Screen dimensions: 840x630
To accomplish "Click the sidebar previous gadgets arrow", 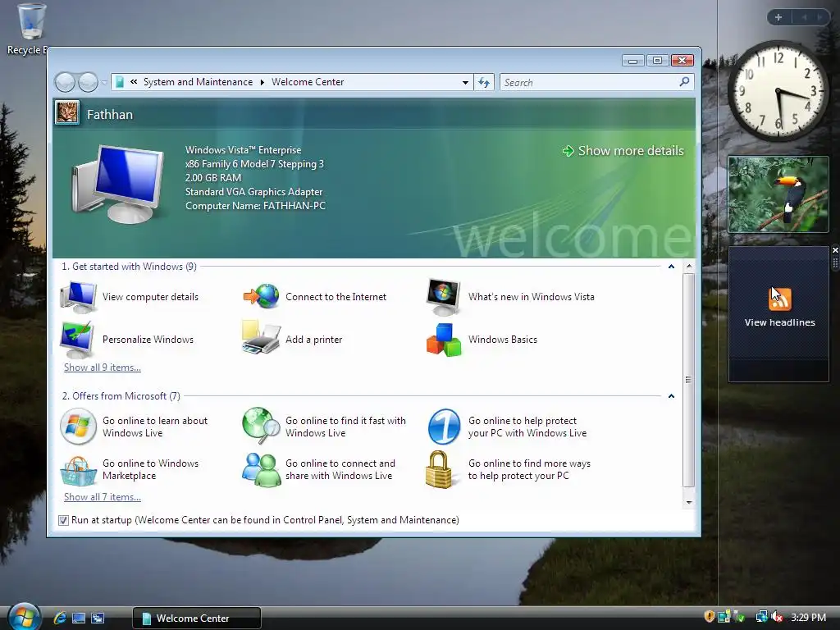I will pyautogui.click(x=804, y=17).
